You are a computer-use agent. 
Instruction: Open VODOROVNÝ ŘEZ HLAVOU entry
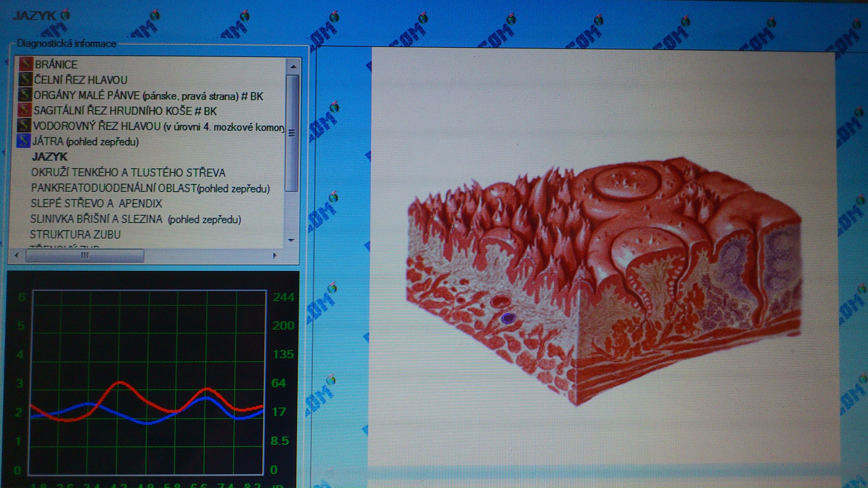pos(158,126)
